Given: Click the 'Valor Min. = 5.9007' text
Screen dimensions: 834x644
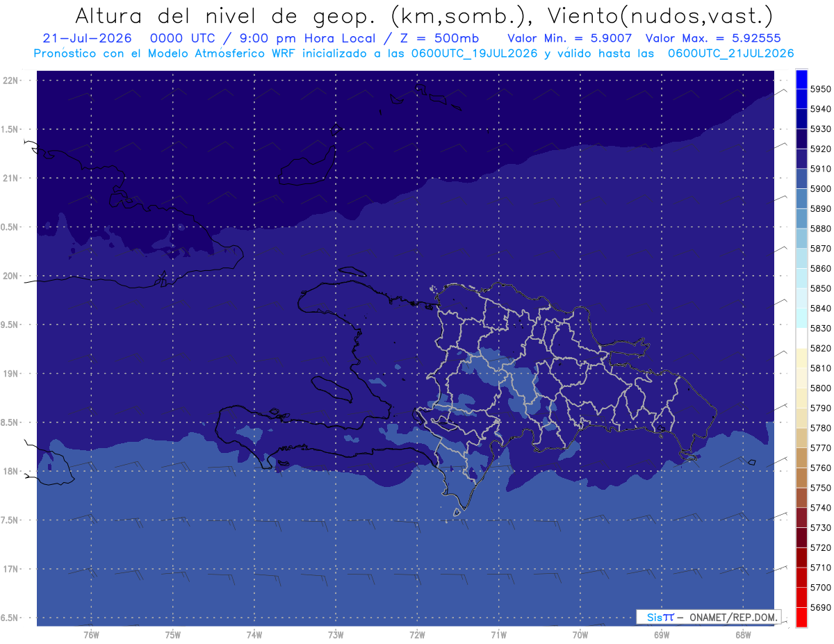Looking at the screenshot, I should coord(570,38).
